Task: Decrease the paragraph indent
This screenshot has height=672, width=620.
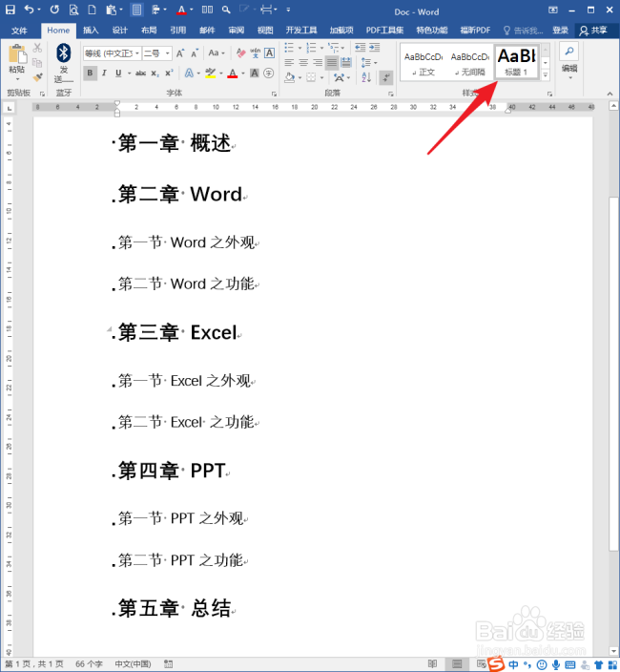Action: tap(361, 47)
